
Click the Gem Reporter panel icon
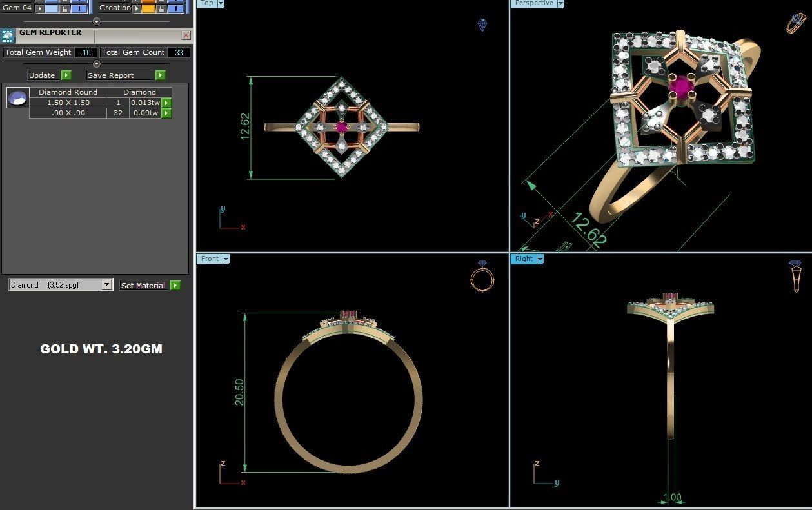7,35
